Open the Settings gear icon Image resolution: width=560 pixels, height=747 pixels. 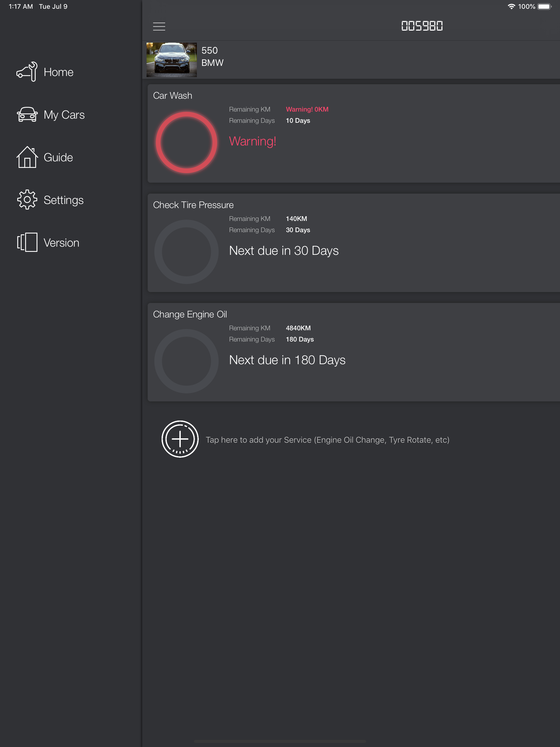click(27, 200)
